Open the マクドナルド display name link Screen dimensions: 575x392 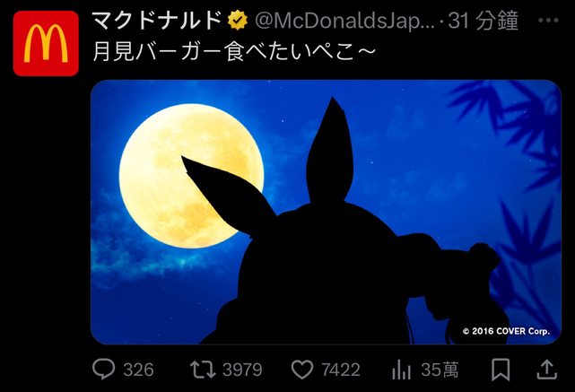(x=157, y=21)
